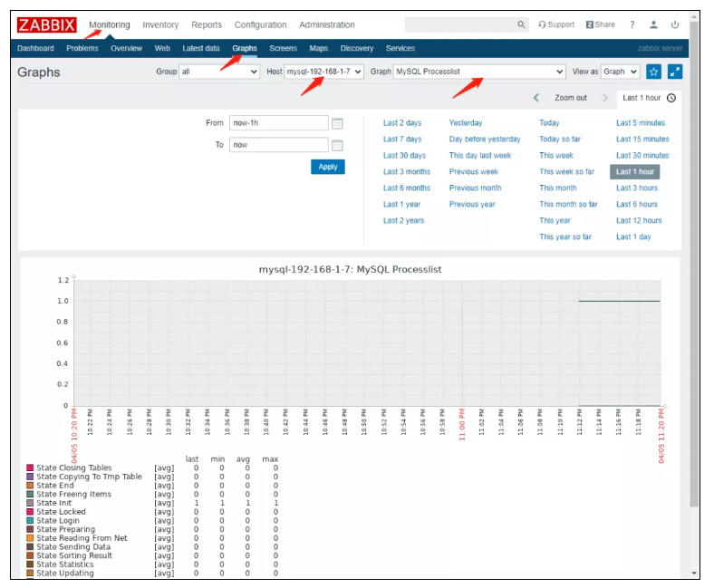This screenshot has height=588, width=714.
Task: Click the To input field
Action: click(x=279, y=145)
